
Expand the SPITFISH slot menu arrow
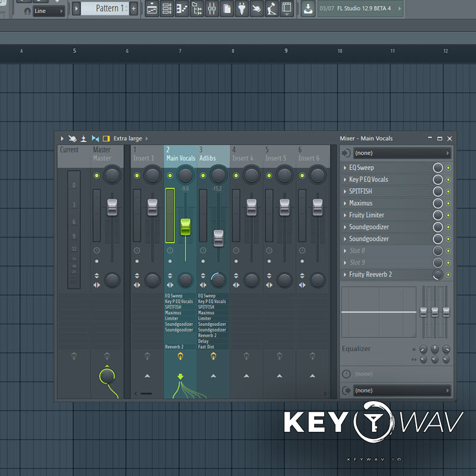pyautogui.click(x=345, y=192)
